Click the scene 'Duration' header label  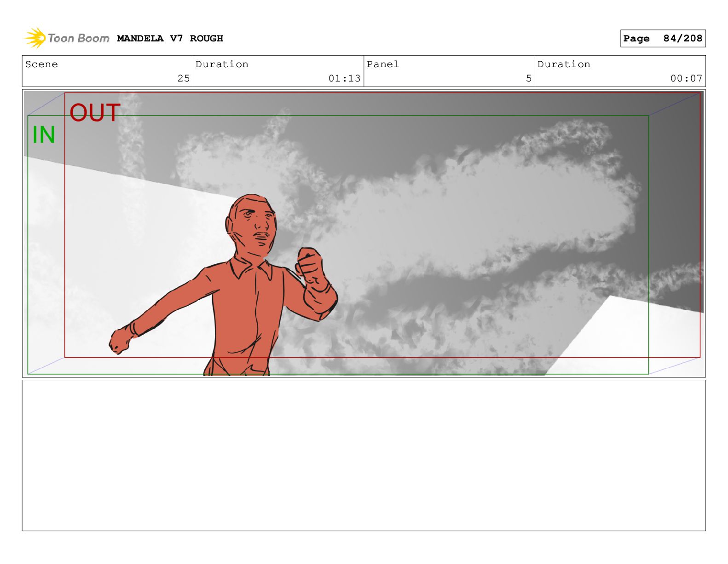(x=222, y=64)
